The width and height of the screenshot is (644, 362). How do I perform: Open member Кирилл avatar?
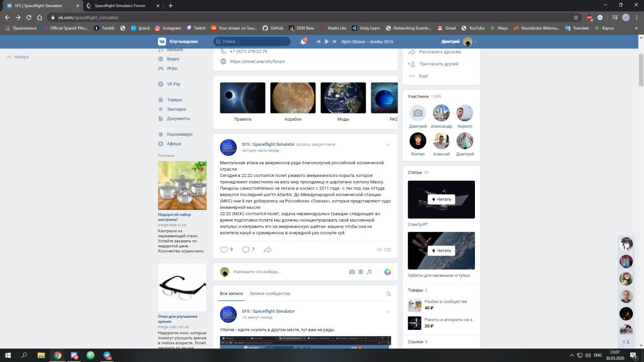coord(465,113)
